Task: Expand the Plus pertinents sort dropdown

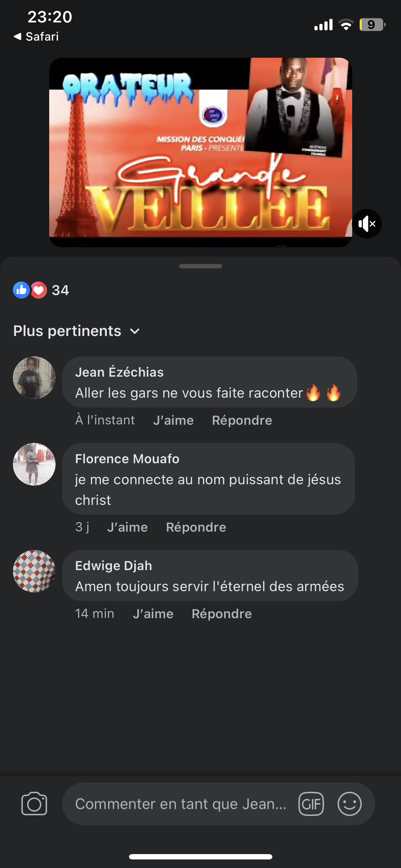Action: (x=76, y=331)
